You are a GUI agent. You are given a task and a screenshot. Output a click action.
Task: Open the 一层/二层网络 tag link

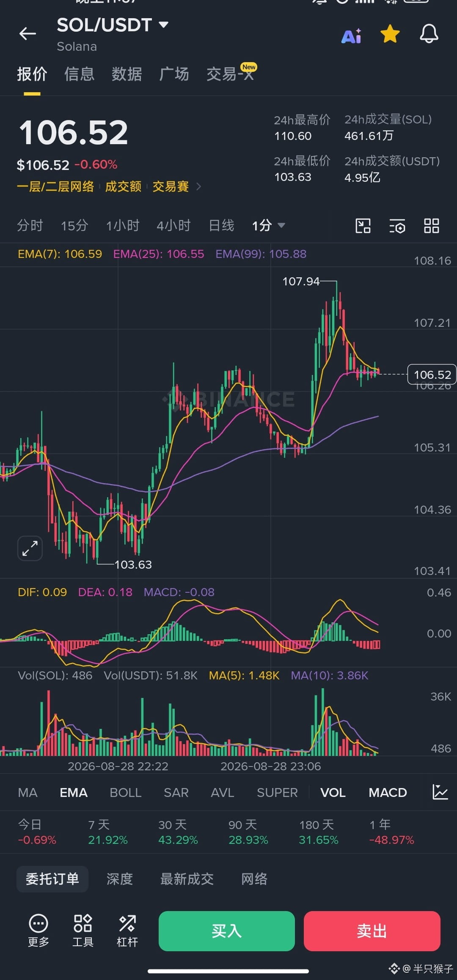(55, 186)
